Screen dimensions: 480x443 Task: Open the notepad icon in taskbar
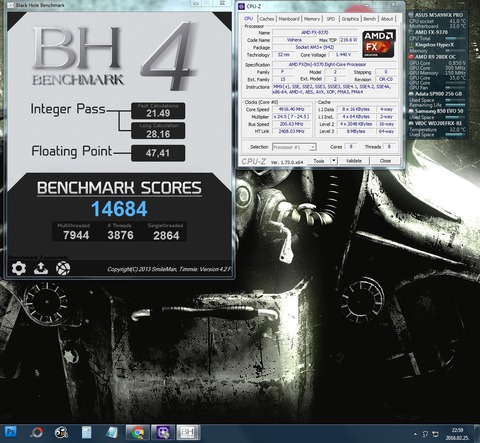tap(86, 433)
